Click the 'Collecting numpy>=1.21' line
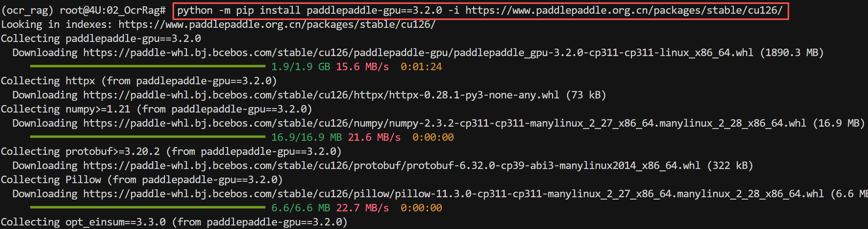The height and width of the screenshot is (229, 868). point(157,109)
